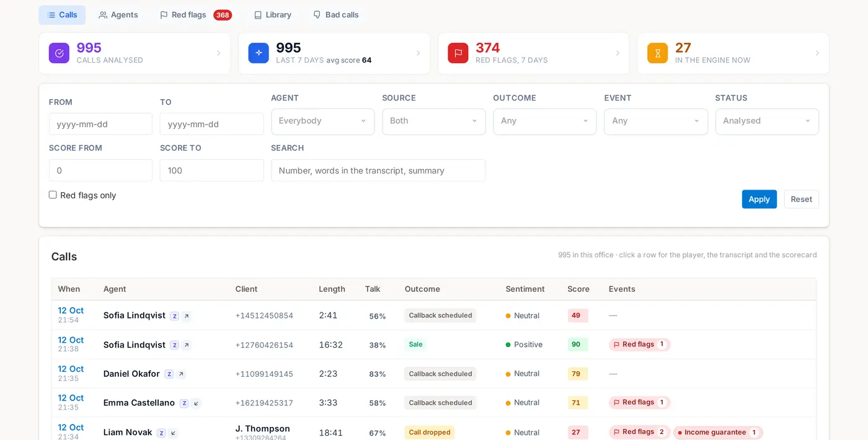Click Red flags 1 badge in the 21:38 Sale row
Image resolution: width=868 pixels, height=440 pixels.
[x=640, y=345]
